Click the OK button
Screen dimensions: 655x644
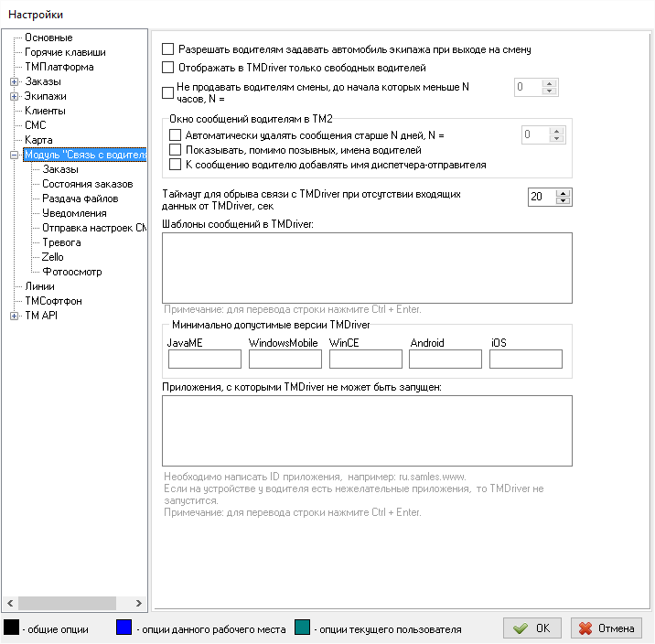pyautogui.click(x=532, y=628)
